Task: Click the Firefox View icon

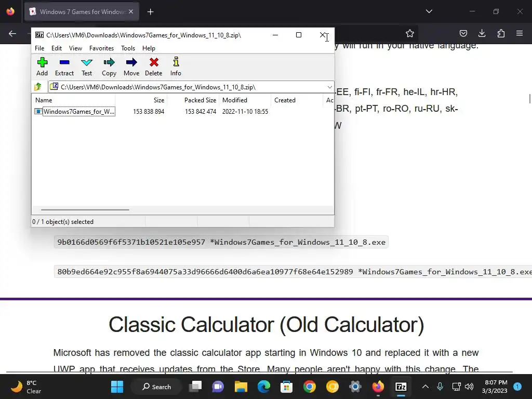Action: 10,11
